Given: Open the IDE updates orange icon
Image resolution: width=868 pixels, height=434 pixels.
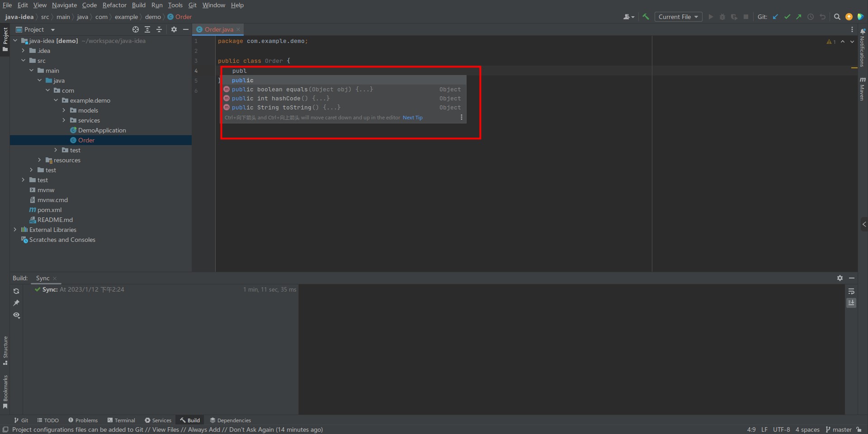Looking at the screenshot, I should tap(849, 17).
